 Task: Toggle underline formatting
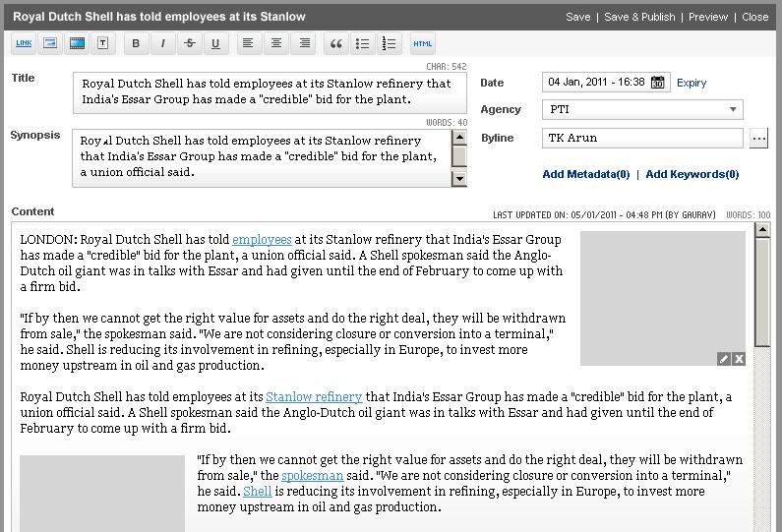215,43
